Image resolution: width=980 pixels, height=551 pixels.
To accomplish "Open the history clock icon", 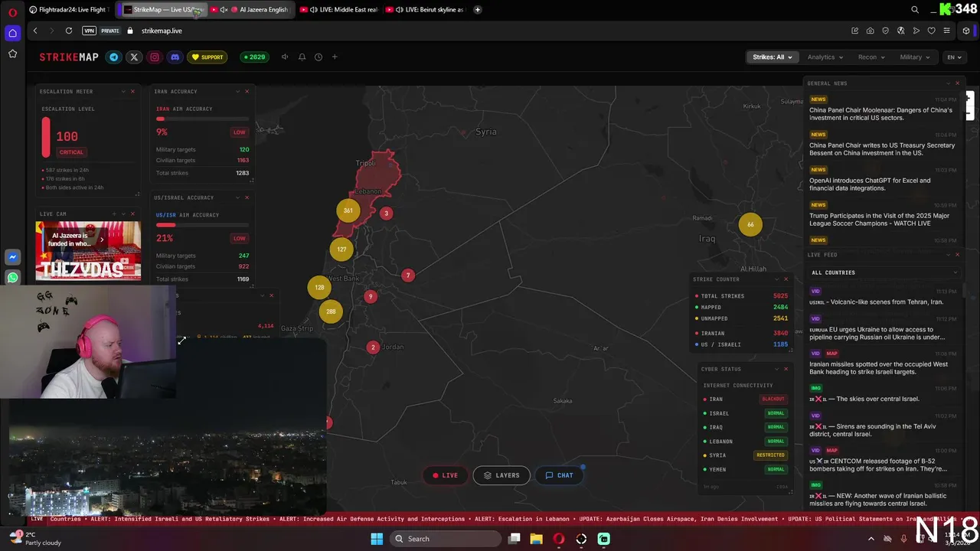I will click(318, 57).
